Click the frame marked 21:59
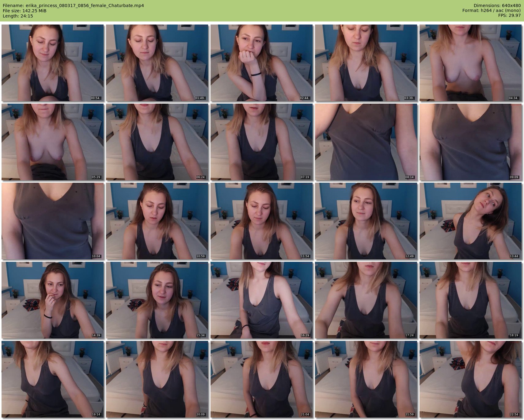This screenshot has height=420, width=524. click(x=366, y=379)
